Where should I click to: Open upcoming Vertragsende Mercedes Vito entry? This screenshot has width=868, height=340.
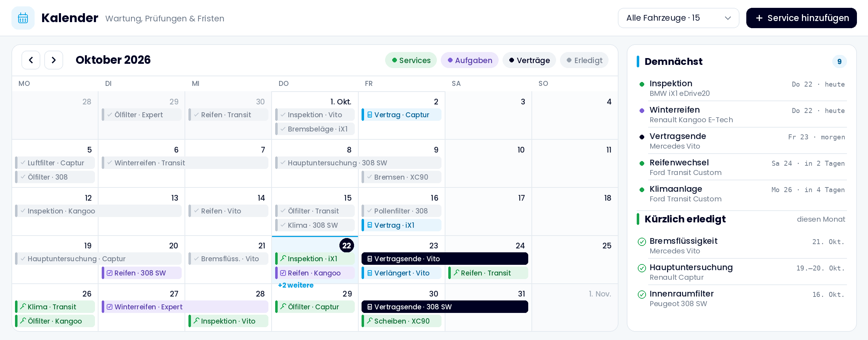[x=742, y=141]
